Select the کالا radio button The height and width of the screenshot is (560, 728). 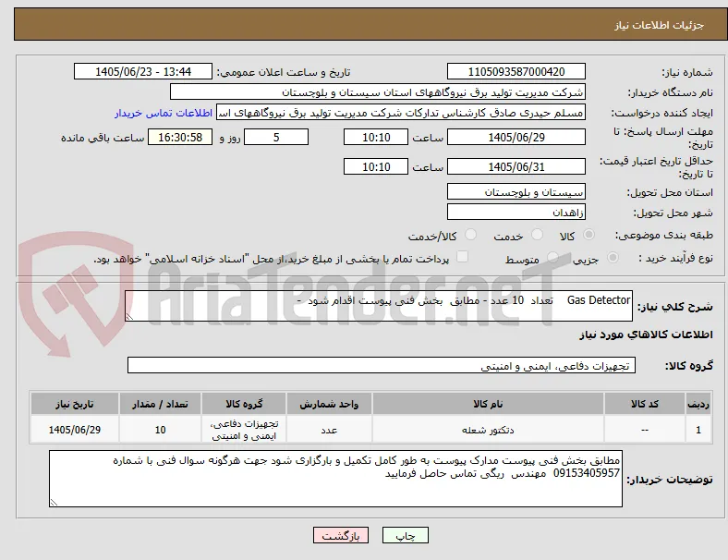[x=588, y=235]
